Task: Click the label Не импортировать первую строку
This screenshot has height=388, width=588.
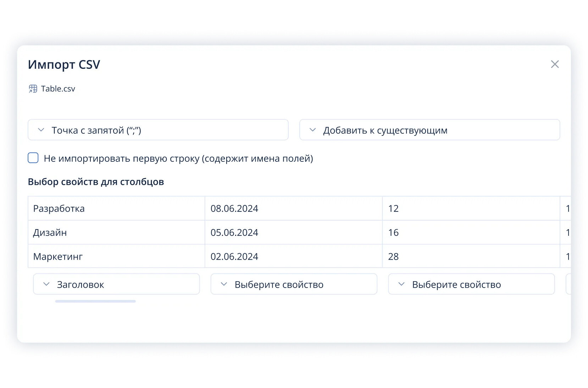Action: 178,159
